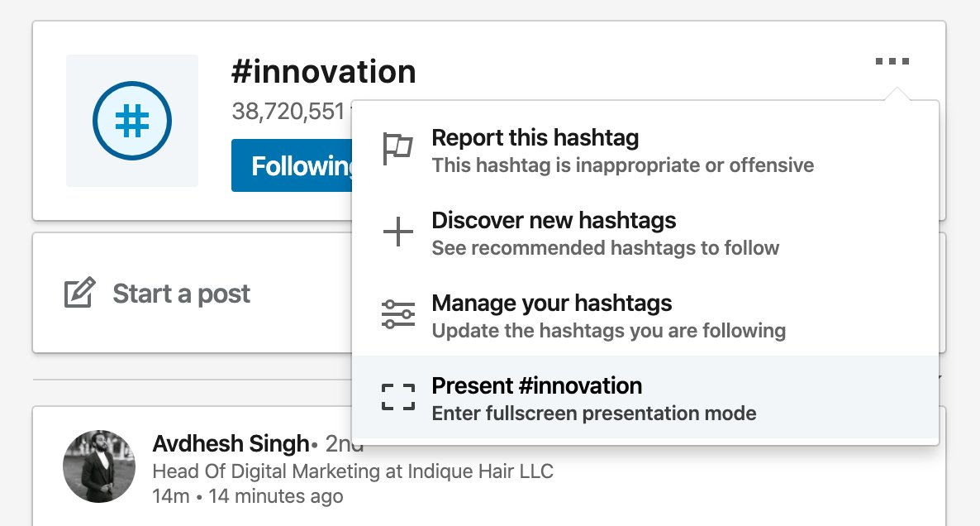Open Avdhesh Singh's profile photo
The image size is (980, 526).
click(x=99, y=466)
